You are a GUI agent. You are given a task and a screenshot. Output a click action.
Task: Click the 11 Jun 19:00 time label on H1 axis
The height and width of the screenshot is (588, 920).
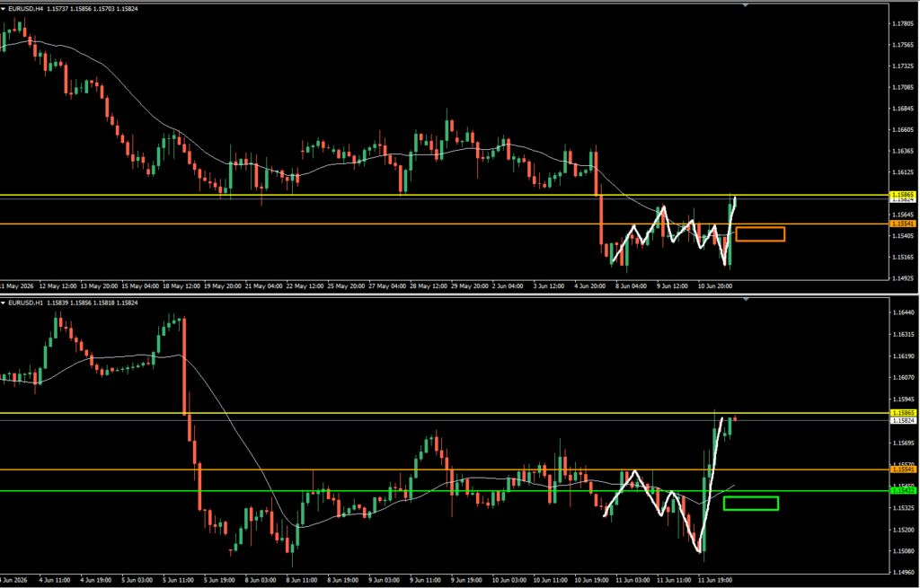[x=714, y=580]
